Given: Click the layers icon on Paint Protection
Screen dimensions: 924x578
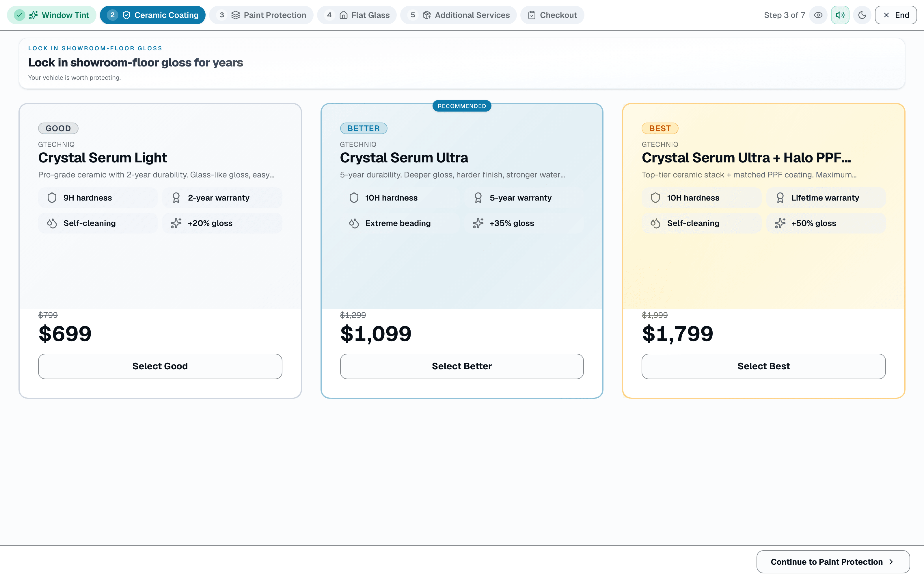Looking at the screenshot, I should coord(236,15).
